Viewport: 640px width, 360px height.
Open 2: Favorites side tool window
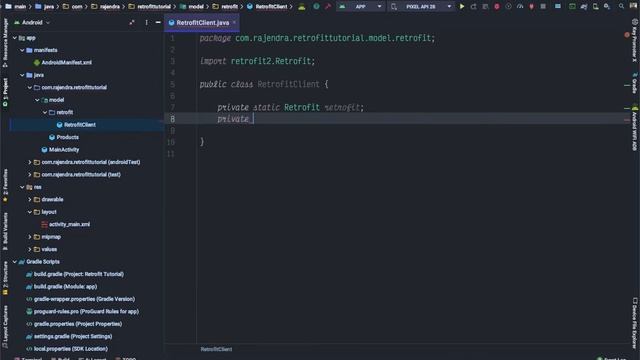[x=5, y=186]
